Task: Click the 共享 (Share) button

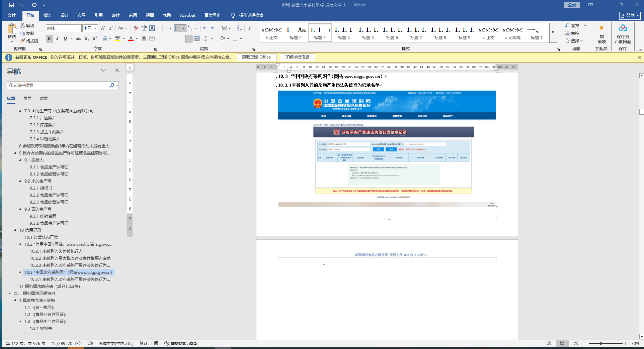Action: click(x=630, y=15)
